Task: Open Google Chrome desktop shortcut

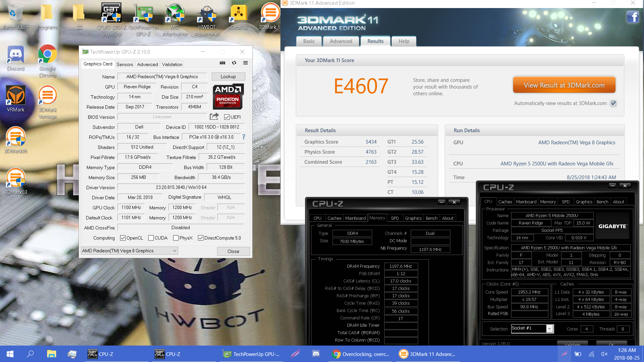Action: [47, 61]
